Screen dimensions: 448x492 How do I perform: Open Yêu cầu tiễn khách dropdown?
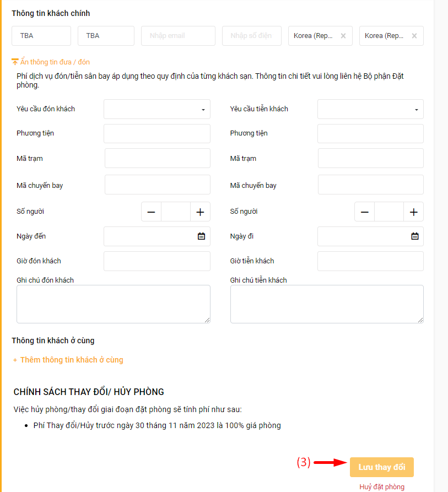point(370,109)
